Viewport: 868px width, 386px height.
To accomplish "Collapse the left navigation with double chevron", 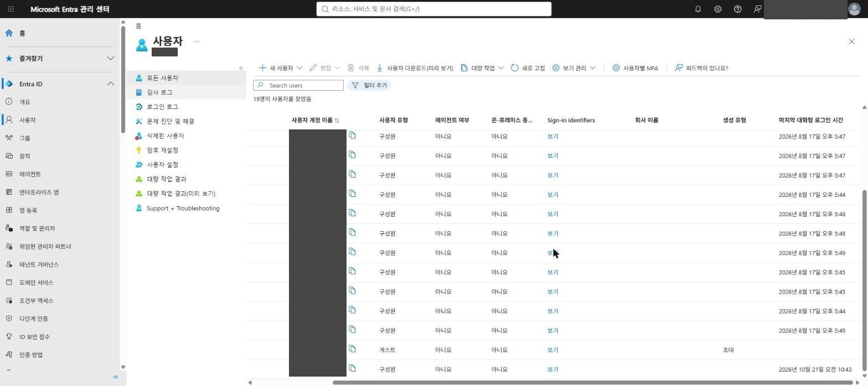I will pyautogui.click(x=116, y=377).
